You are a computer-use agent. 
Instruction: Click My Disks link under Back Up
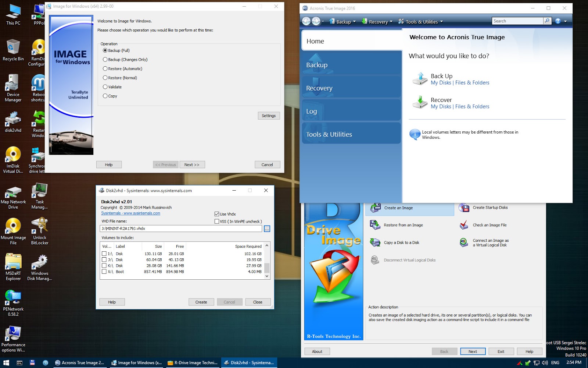[441, 83]
